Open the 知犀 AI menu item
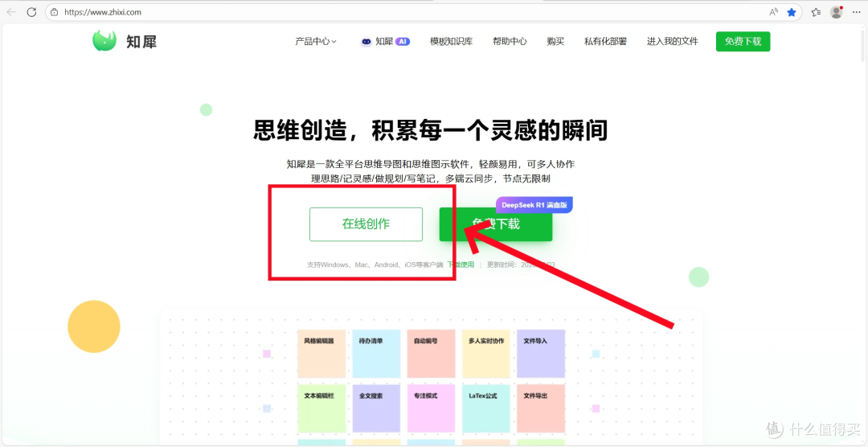The width and height of the screenshot is (868, 447). (x=385, y=42)
